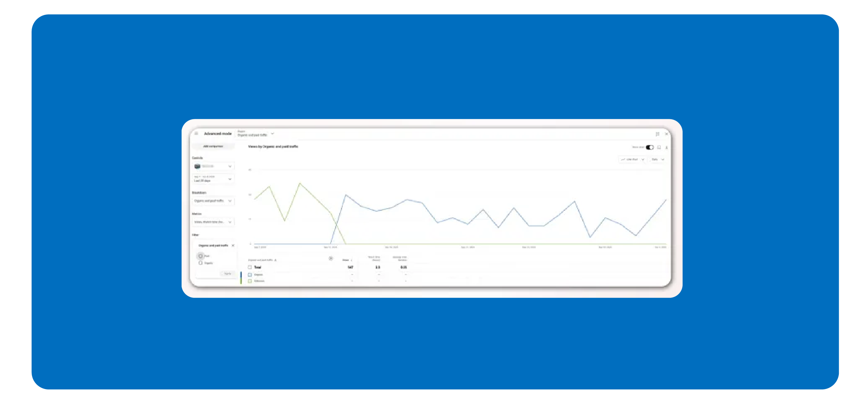Check the blue Organic row checkbox
Viewport: 868px width, 404px height.
coord(250,275)
